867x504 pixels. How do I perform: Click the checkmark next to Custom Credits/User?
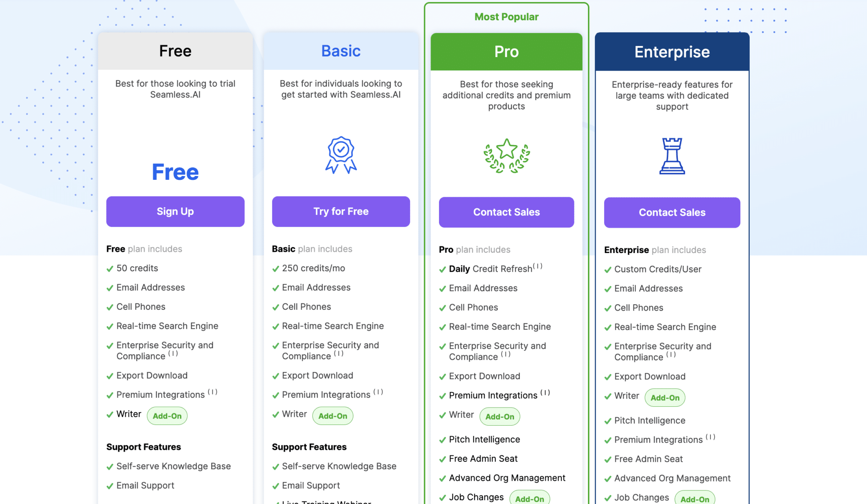click(x=607, y=269)
